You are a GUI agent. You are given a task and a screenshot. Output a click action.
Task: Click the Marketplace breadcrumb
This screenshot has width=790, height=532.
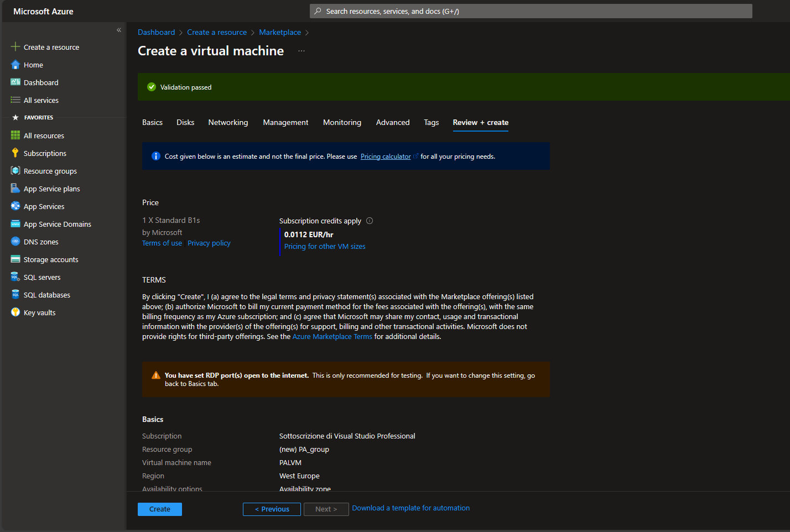[x=280, y=33]
